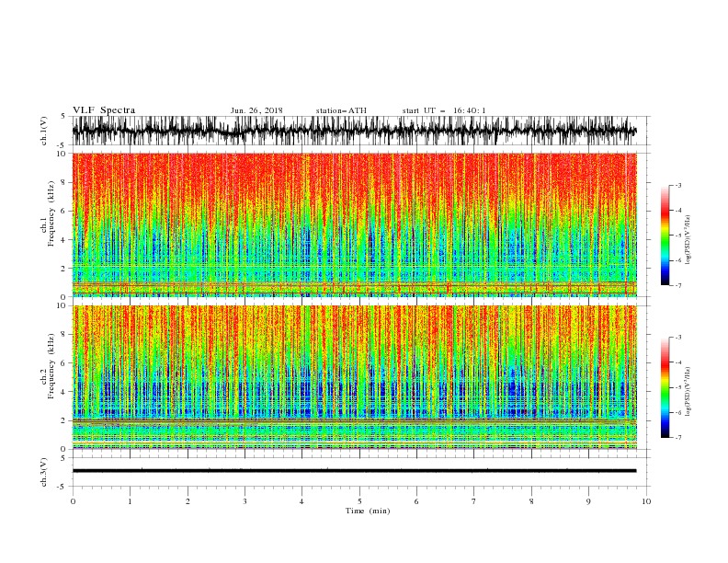Click the "ch.3(V)" axis label
The image size is (728, 563).
point(43,472)
